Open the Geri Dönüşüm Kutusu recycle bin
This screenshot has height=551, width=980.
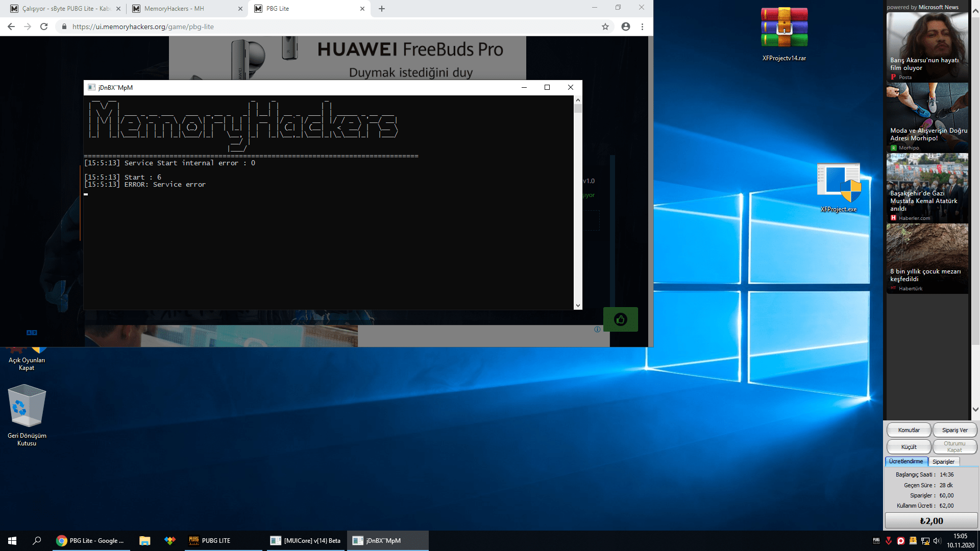[x=27, y=415]
